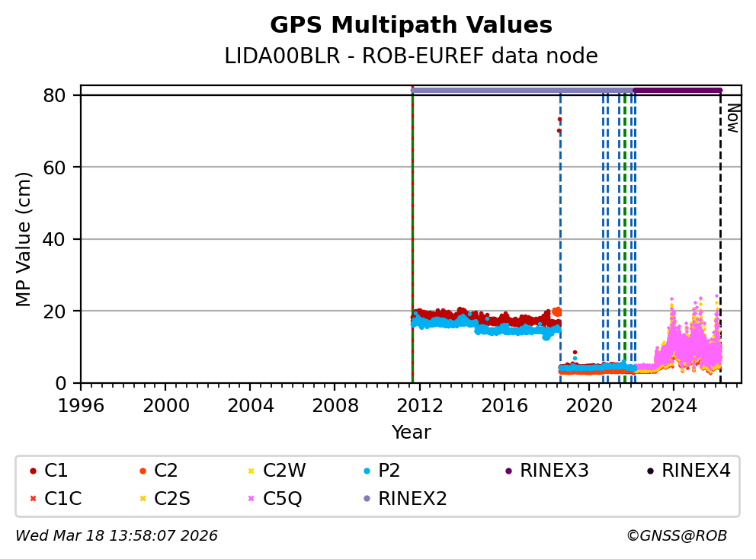Viewport: 756px width, 559px height.
Task: Click the ©GNSS@ROB copyright text
Action: tap(676, 536)
